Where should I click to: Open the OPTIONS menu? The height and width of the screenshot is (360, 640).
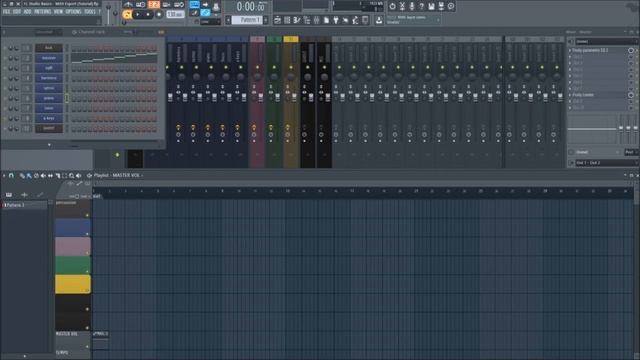pyautogui.click(x=73, y=12)
